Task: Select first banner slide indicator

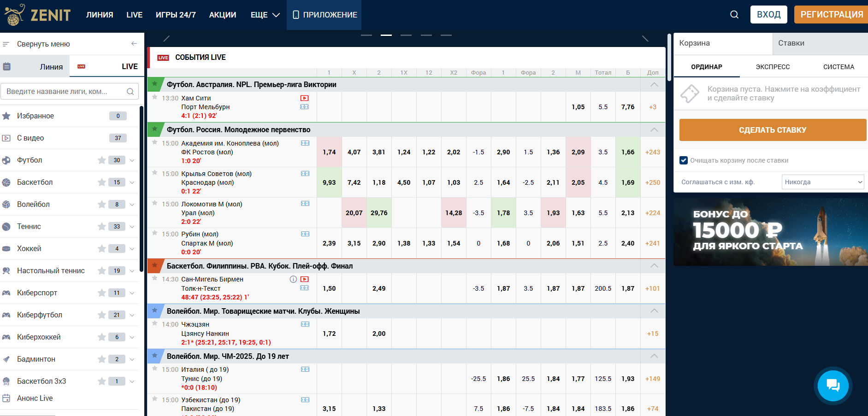Action: [366, 35]
